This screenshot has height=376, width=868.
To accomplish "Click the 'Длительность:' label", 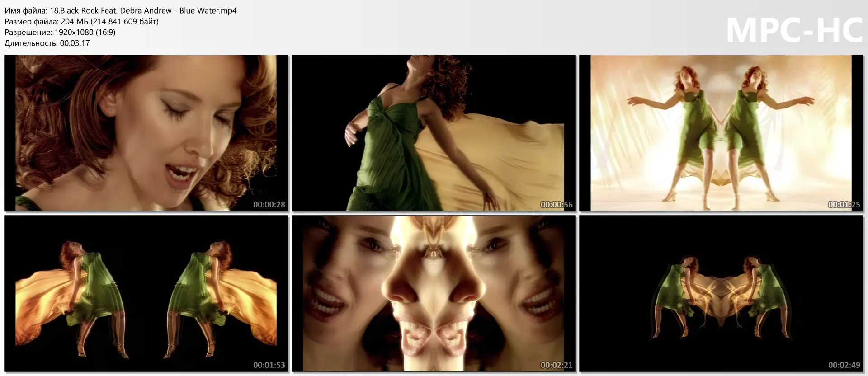I will (x=31, y=43).
